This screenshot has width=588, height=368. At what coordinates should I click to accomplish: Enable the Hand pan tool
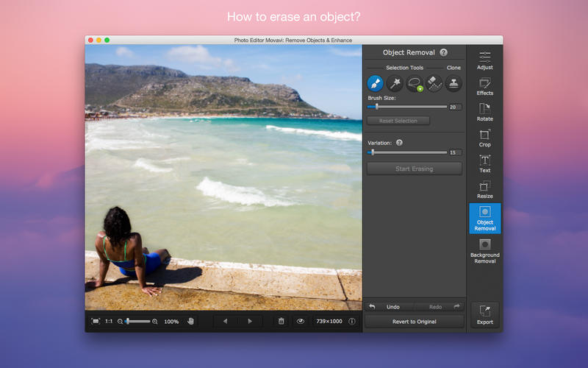click(191, 321)
